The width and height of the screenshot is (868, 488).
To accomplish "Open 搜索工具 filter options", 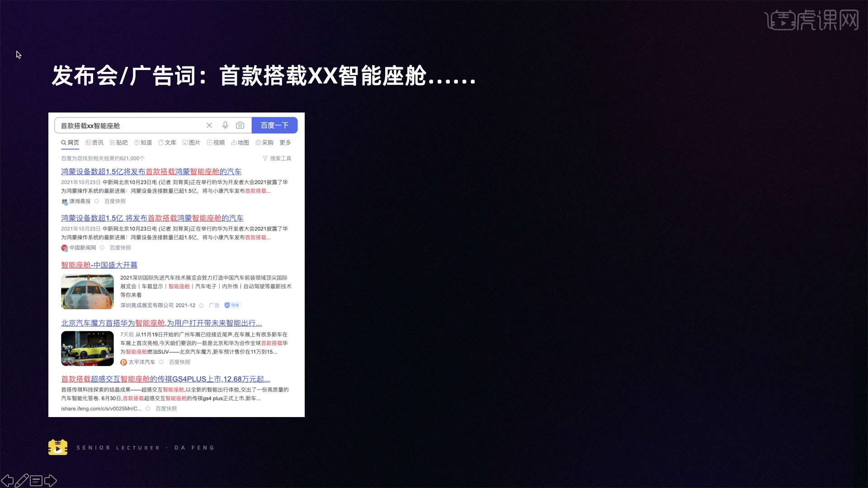I will [x=277, y=159].
